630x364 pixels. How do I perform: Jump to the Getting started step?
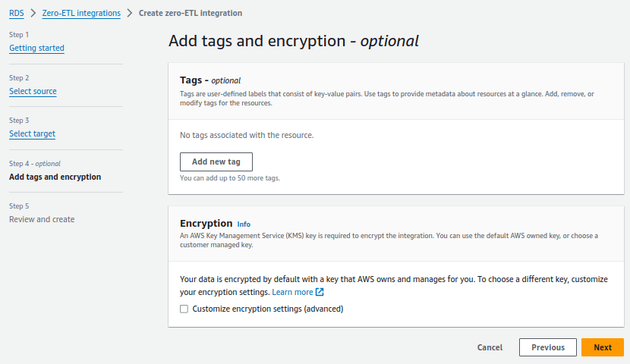pyautogui.click(x=36, y=48)
